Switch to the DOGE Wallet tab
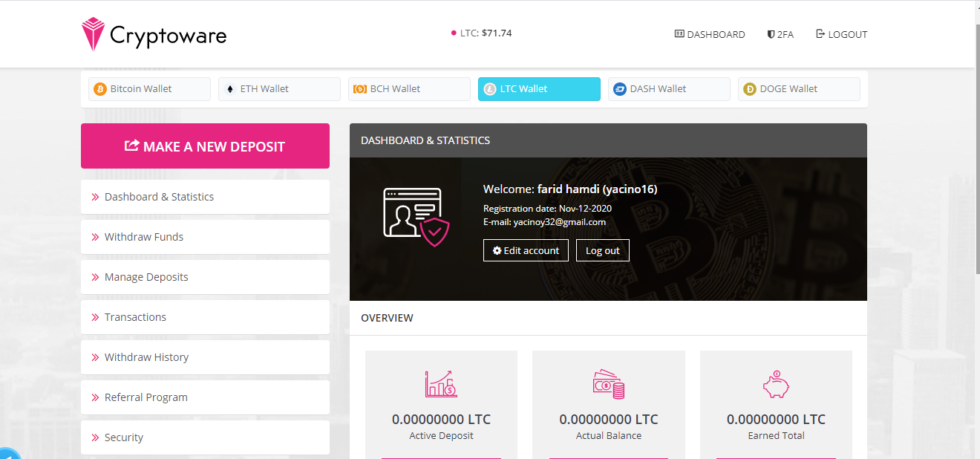The image size is (980, 459). pos(799,89)
